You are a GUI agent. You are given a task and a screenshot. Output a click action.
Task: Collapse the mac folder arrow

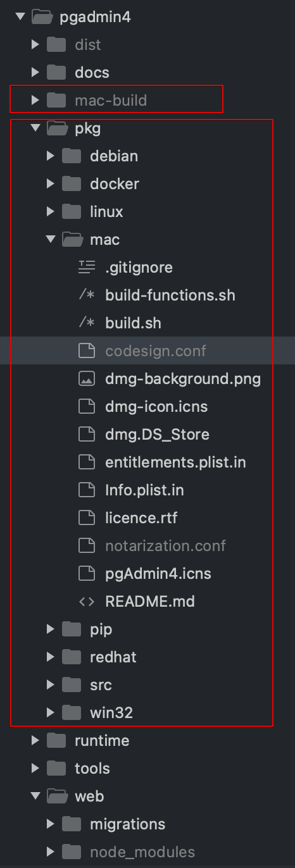tap(51, 240)
